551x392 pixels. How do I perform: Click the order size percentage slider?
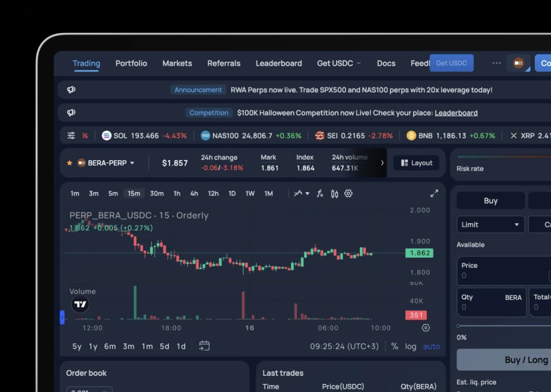coord(503,326)
